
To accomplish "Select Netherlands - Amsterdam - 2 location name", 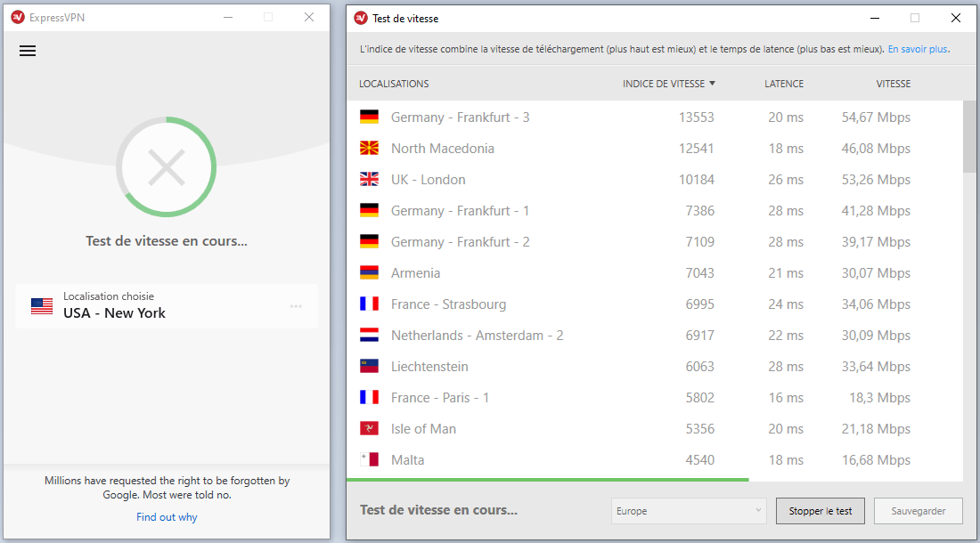I will [477, 336].
